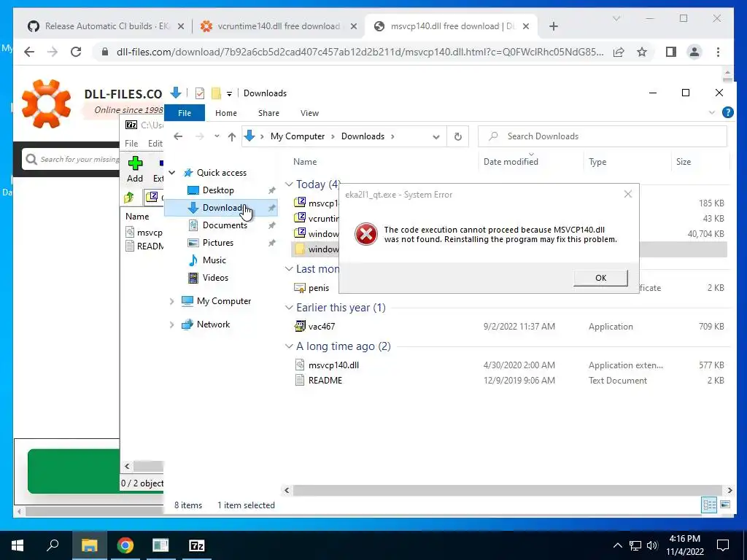Share this page icon in Chrome
This screenshot has height=560, width=747.
pos(619,52)
